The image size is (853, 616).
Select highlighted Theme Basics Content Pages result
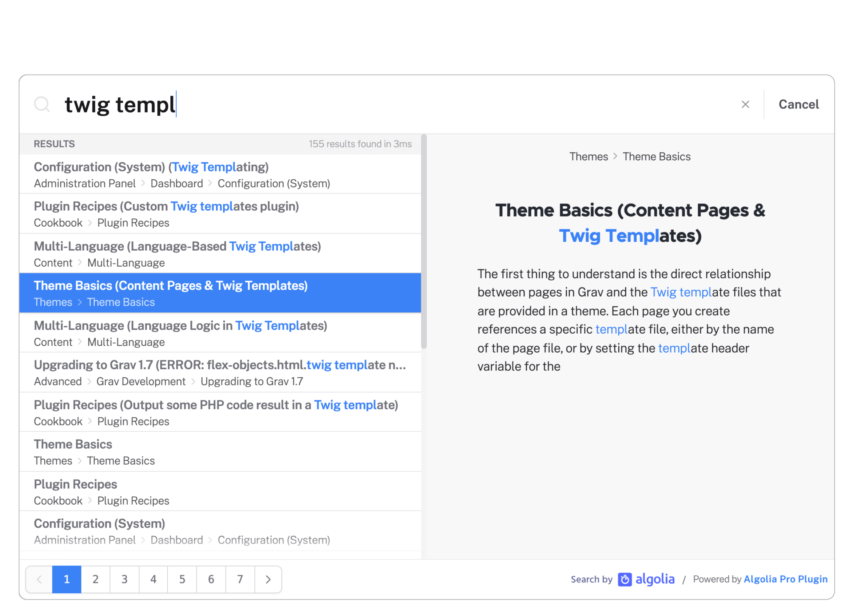[220, 293]
